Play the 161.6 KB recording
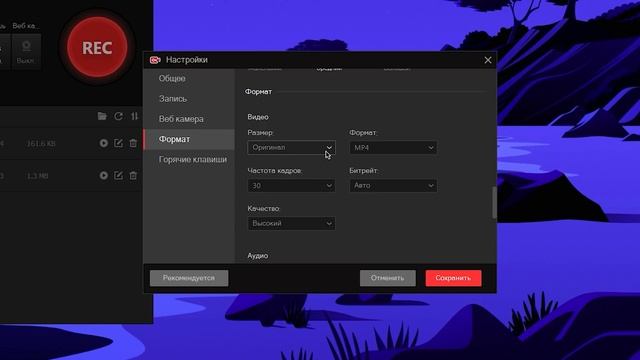 pyautogui.click(x=104, y=143)
